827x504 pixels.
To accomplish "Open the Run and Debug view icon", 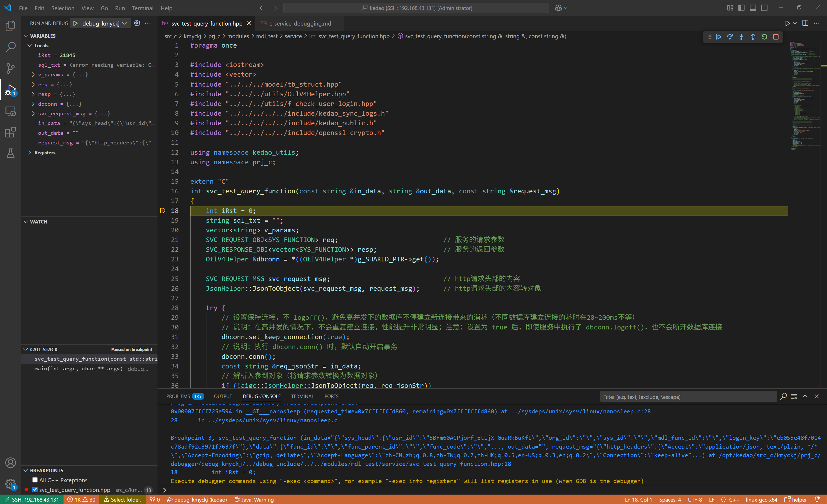I will [x=10, y=90].
